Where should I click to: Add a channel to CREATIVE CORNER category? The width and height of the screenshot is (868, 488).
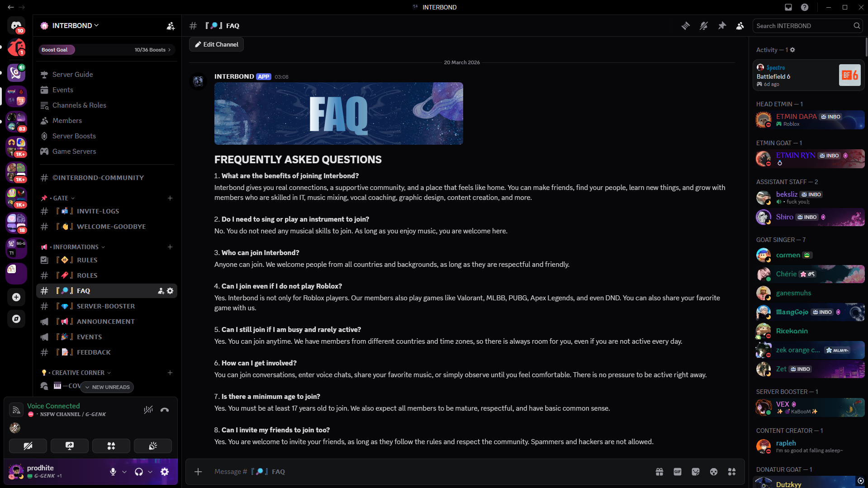coord(170,373)
